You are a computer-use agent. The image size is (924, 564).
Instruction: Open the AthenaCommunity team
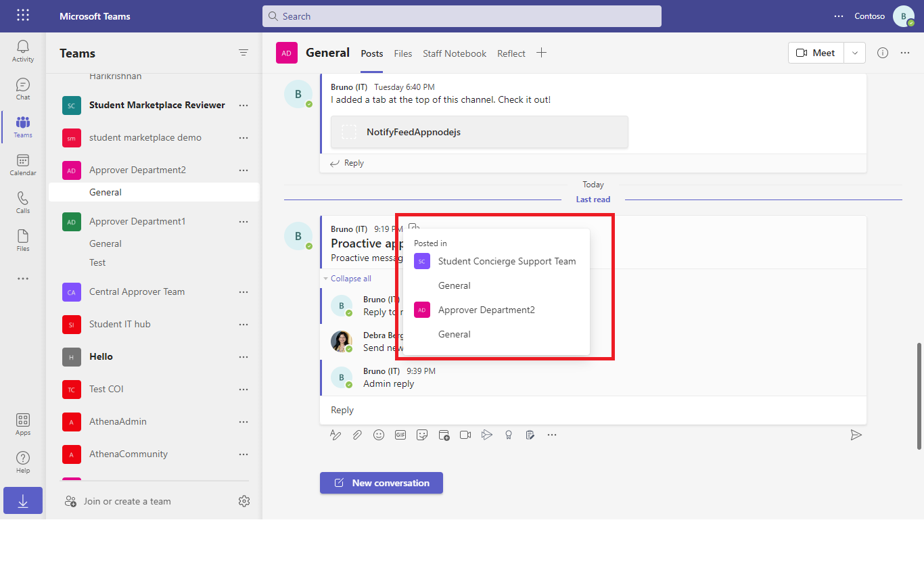[x=129, y=454]
